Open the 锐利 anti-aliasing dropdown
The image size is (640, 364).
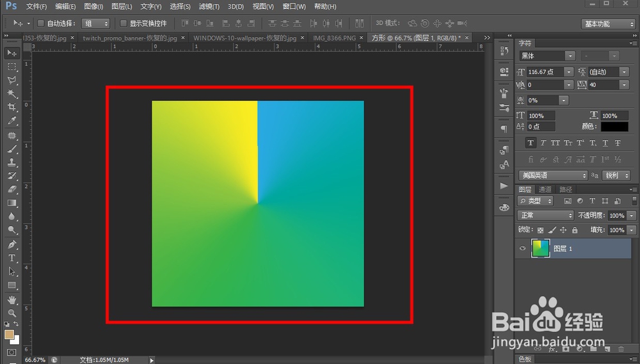point(616,175)
